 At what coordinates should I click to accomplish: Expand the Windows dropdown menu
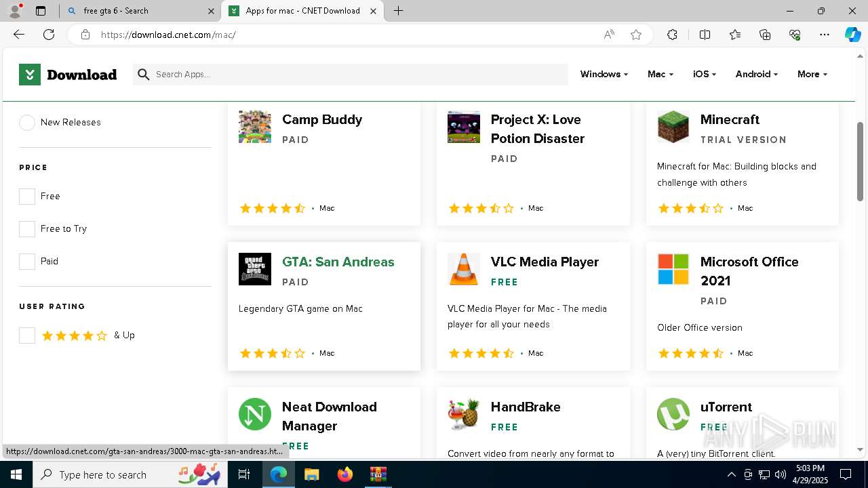(x=604, y=75)
